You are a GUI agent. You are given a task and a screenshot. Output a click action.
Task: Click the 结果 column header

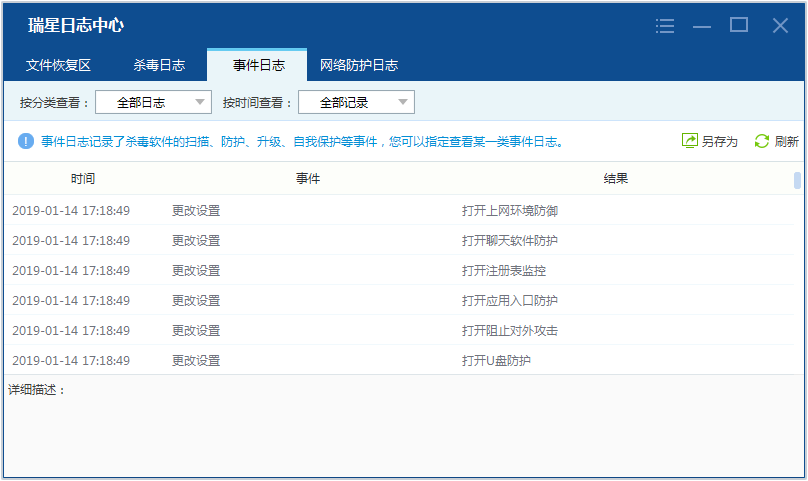[616, 179]
